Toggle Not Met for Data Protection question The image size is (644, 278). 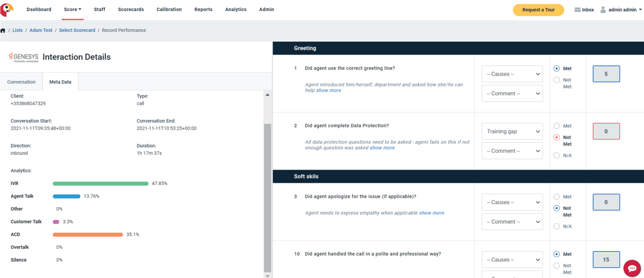point(557,137)
